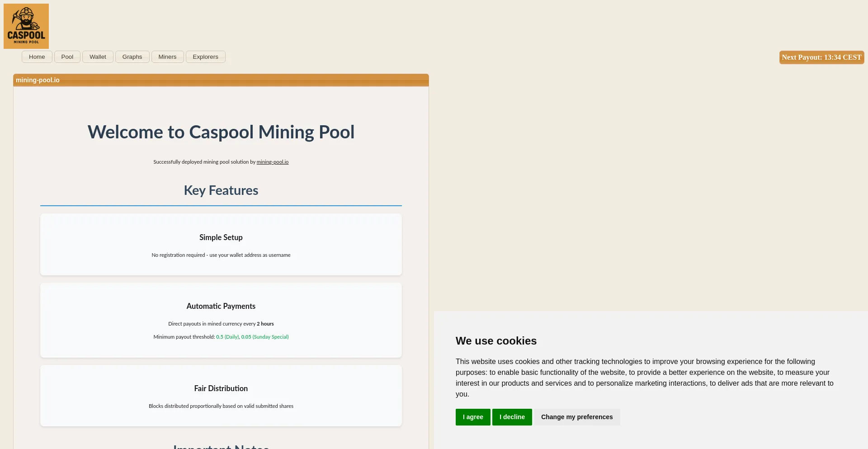Click the Next Payout timer badge

pyautogui.click(x=821, y=57)
